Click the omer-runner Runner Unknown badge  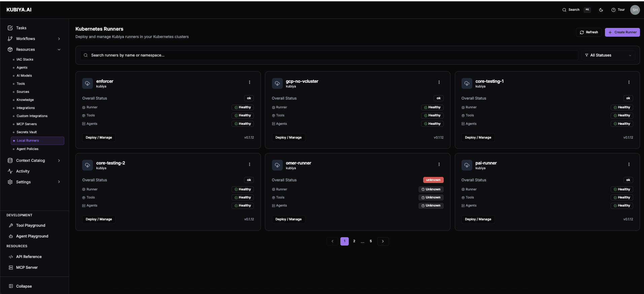click(x=431, y=189)
